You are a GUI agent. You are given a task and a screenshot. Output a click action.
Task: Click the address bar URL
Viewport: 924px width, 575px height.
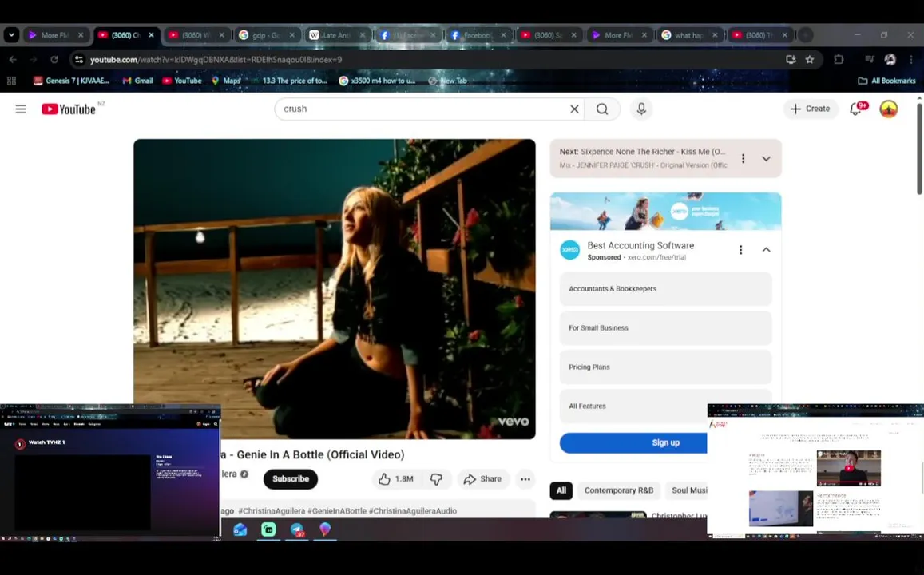click(x=216, y=60)
